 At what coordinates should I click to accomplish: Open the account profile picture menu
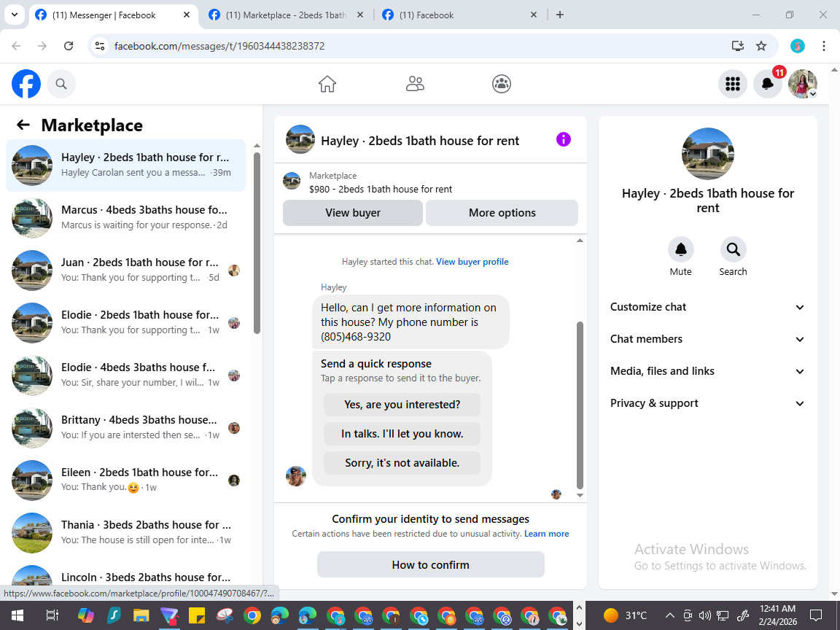[x=803, y=84]
